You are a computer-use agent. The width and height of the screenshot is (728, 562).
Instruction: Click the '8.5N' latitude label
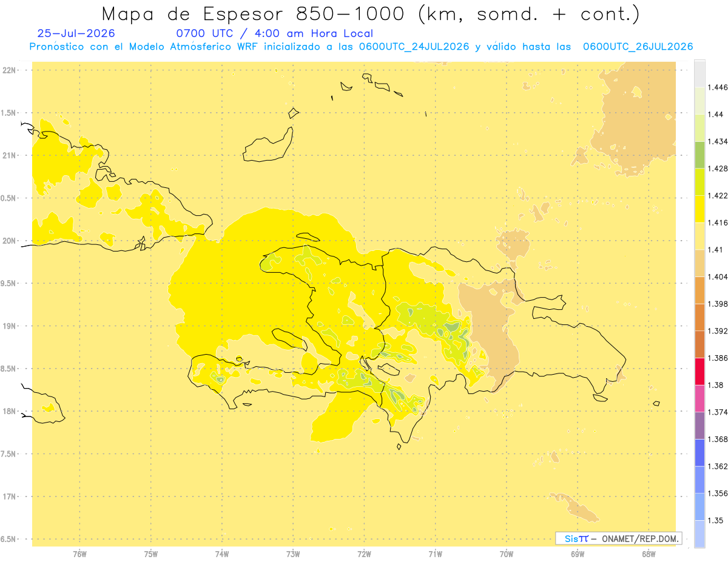8,369
